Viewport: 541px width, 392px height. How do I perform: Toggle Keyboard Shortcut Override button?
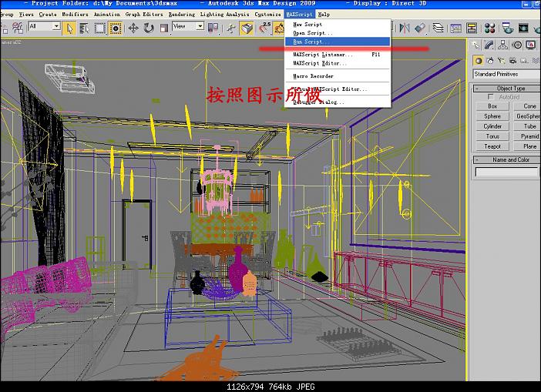[x=247, y=28]
